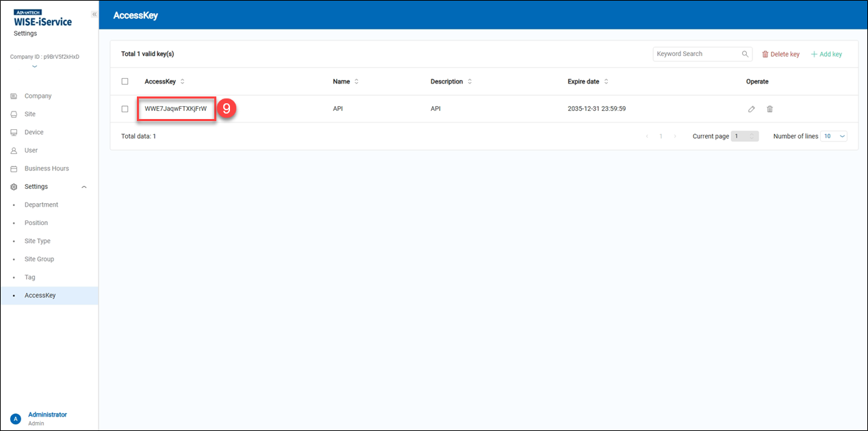The width and height of the screenshot is (868, 431).
Task: Open the Site section in the sidebar
Action: pyautogui.click(x=14, y=114)
